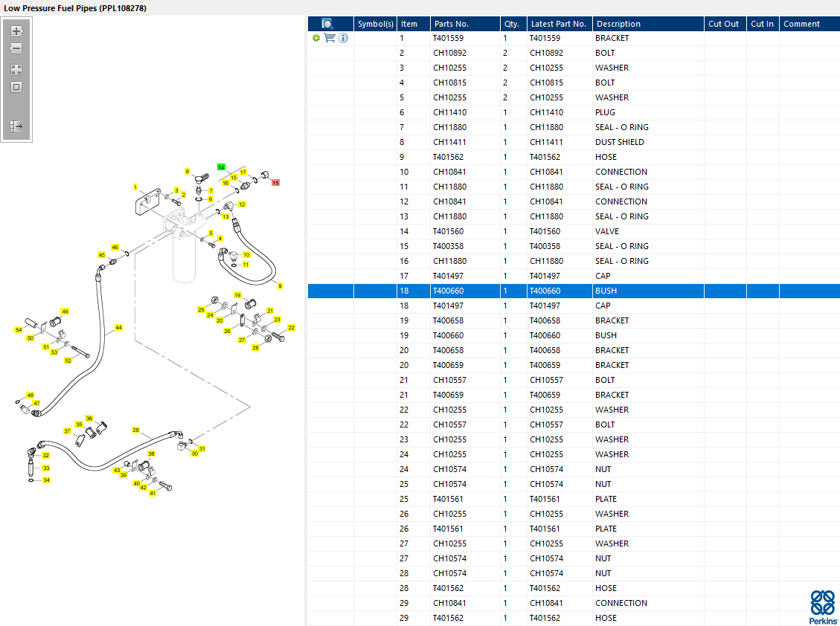The width and height of the screenshot is (840, 626).
Task: Select the item 18 CAP row
Action: [574, 306]
